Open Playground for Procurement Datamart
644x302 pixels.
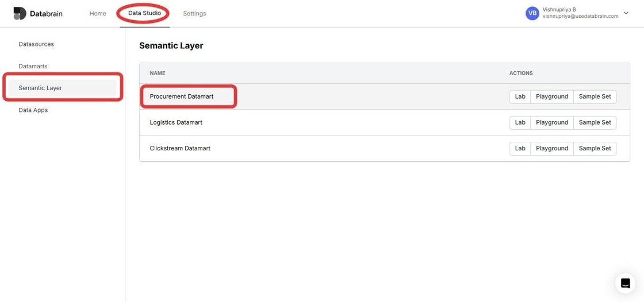552,96
